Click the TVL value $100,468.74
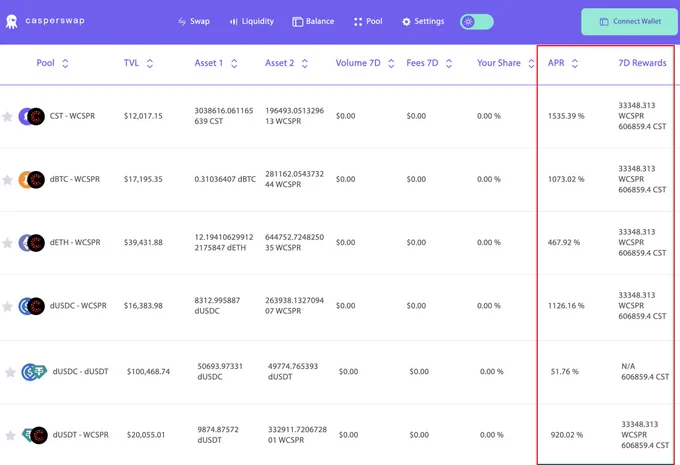This screenshot has width=680, height=465. [x=148, y=371]
